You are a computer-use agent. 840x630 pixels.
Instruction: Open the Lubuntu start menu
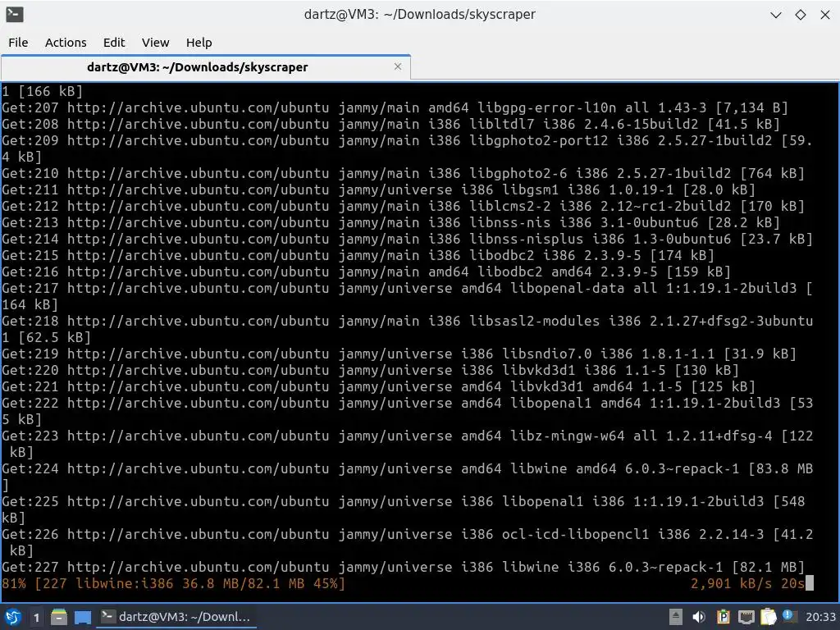point(13,617)
